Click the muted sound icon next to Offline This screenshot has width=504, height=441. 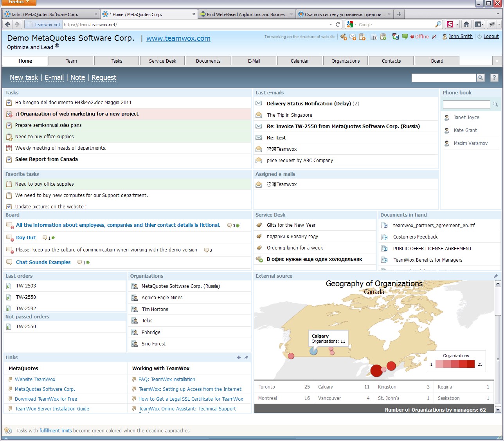(x=434, y=37)
